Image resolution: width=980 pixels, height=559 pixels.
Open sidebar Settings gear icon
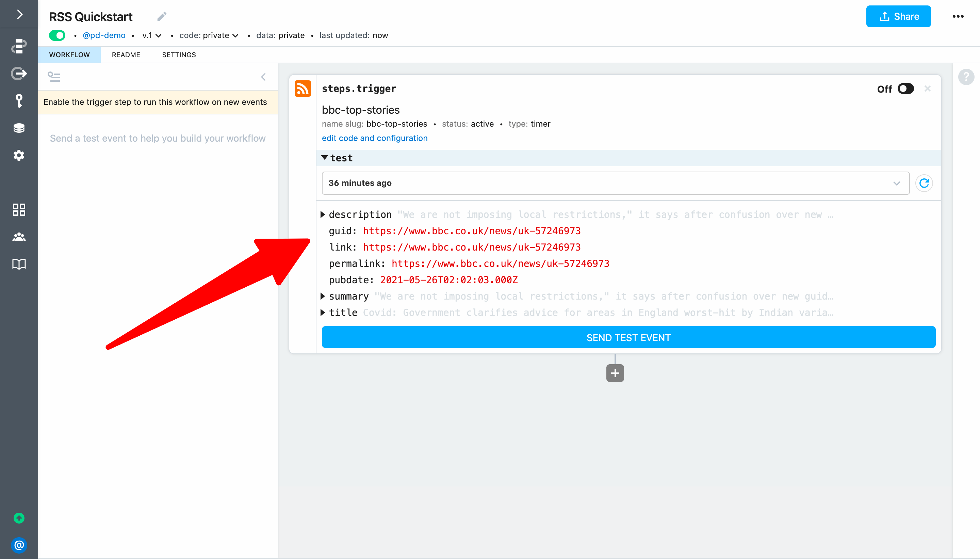pyautogui.click(x=19, y=155)
